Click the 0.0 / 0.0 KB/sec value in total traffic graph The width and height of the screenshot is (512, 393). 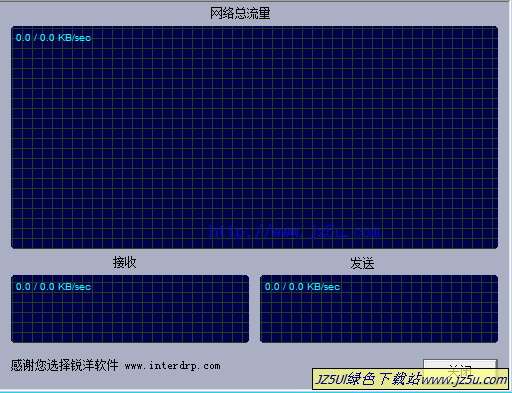(53, 38)
